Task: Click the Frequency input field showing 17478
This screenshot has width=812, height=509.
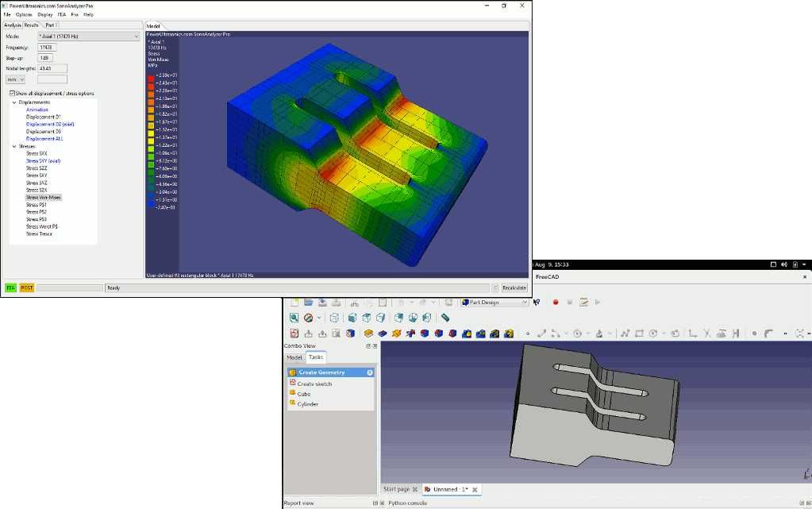Action: 47,47
